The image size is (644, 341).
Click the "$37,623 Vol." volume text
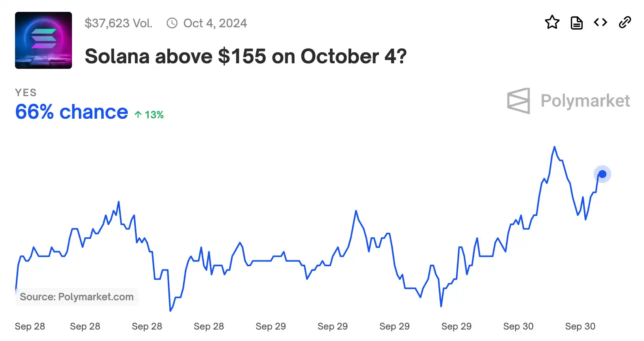pyautogui.click(x=118, y=23)
